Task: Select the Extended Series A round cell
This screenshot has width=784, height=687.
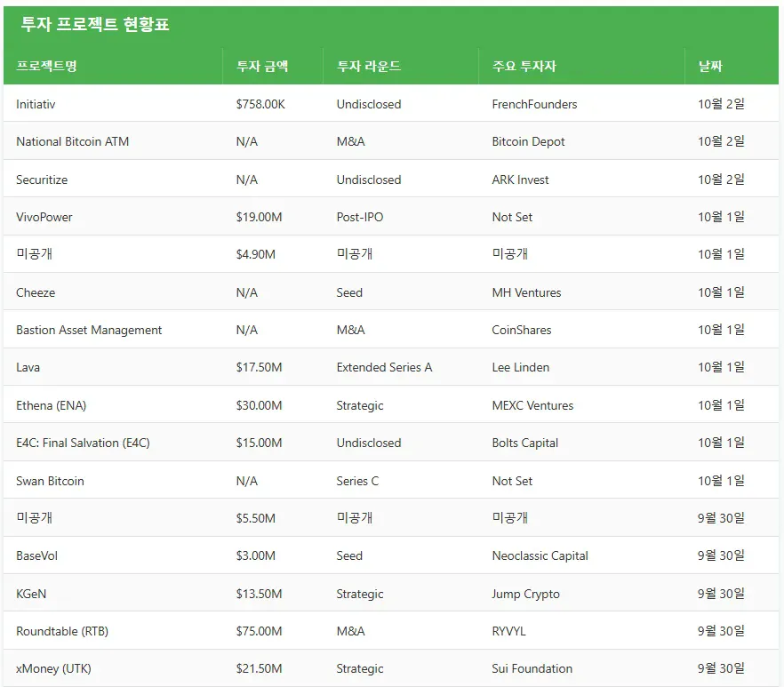Action: (x=384, y=367)
